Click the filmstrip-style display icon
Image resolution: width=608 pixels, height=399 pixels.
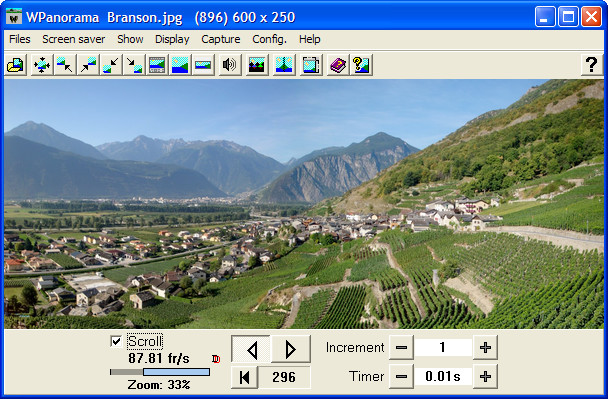click(x=157, y=65)
